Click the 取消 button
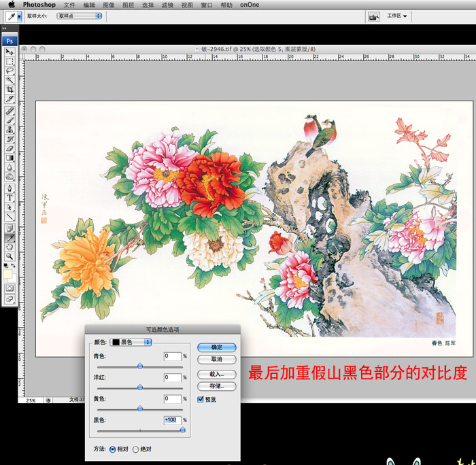 [217, 360]
